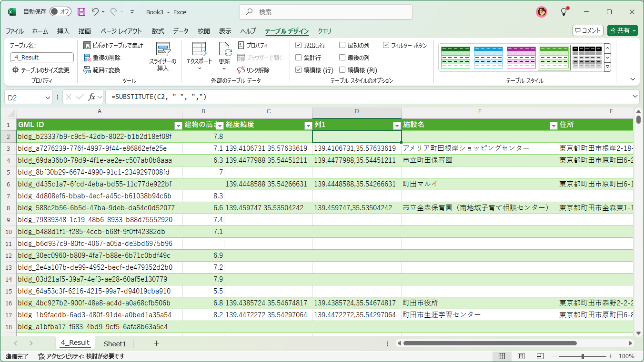
Task: Click the Insert Function fx icon
Action: click(x=92, y=97)
